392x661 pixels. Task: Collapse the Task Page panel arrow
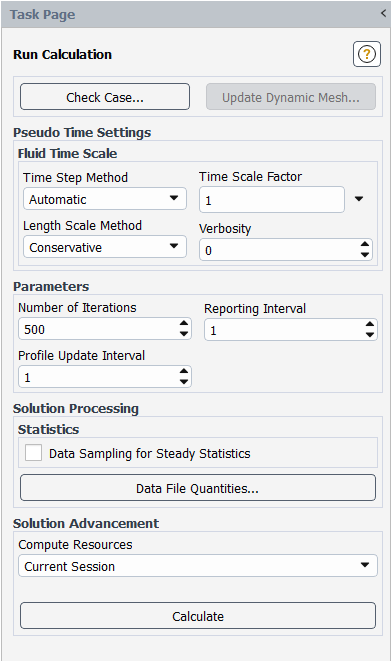click(383, 13)
